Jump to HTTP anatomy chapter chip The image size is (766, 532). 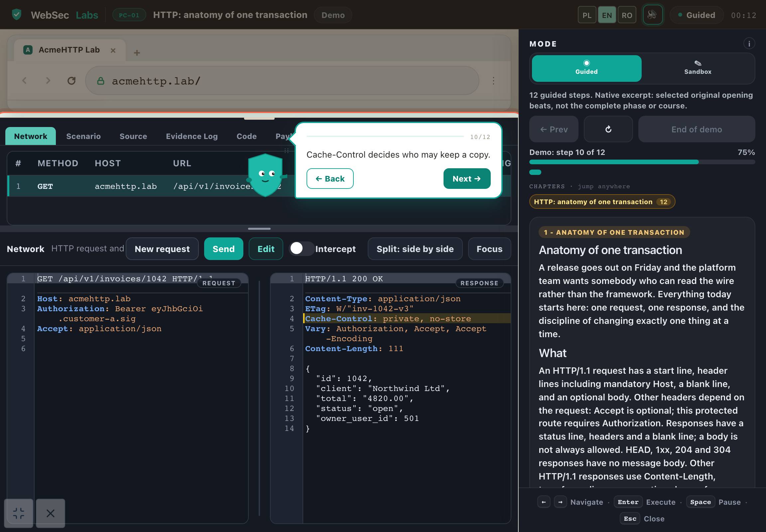coord(602,202)
